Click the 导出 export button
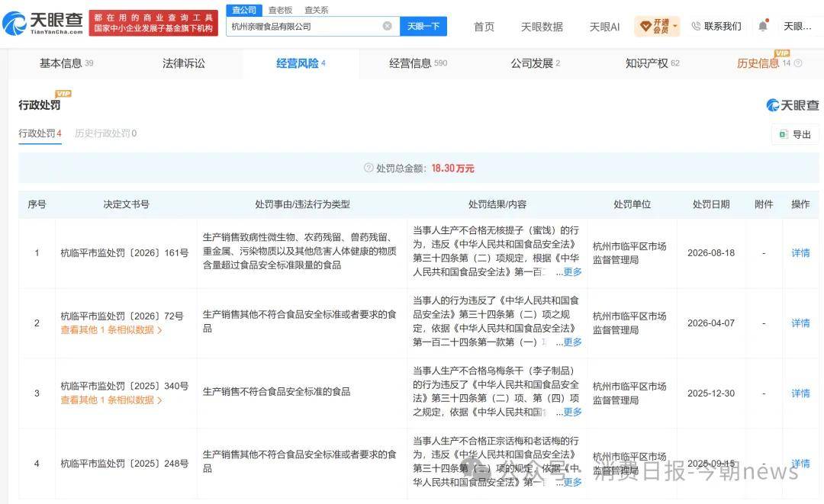 pyautogui.click(x=795, y=134)
